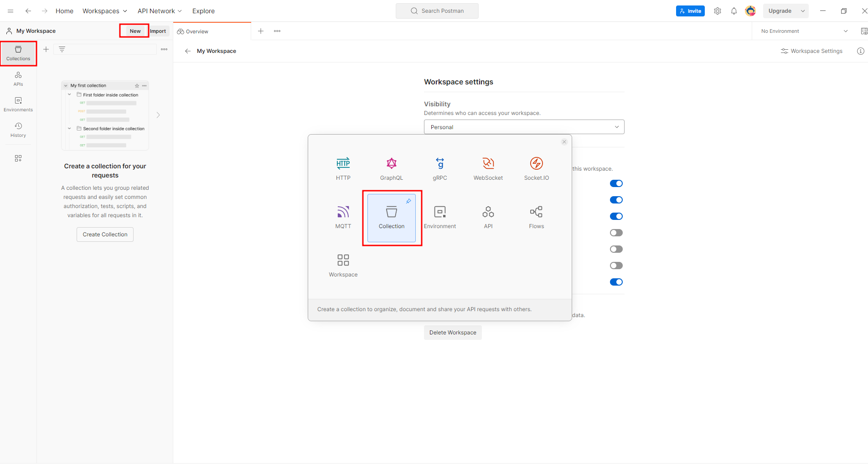Choose GraphQL in the new item dialog

pos(392,169)
